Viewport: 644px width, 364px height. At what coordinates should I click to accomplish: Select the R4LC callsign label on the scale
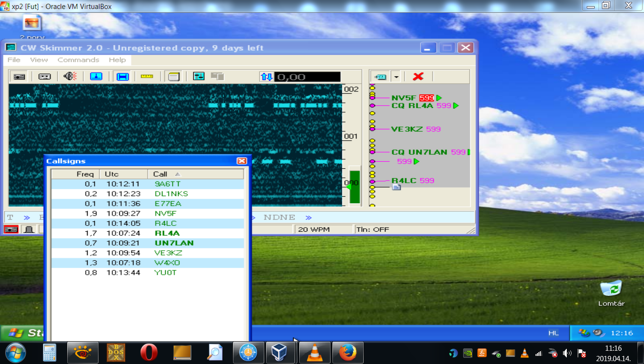click(x=404, y=181)
